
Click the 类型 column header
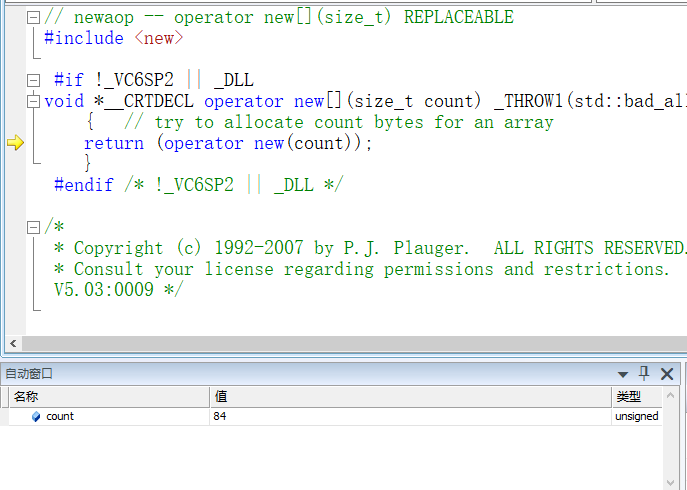[x=637, y=397]
